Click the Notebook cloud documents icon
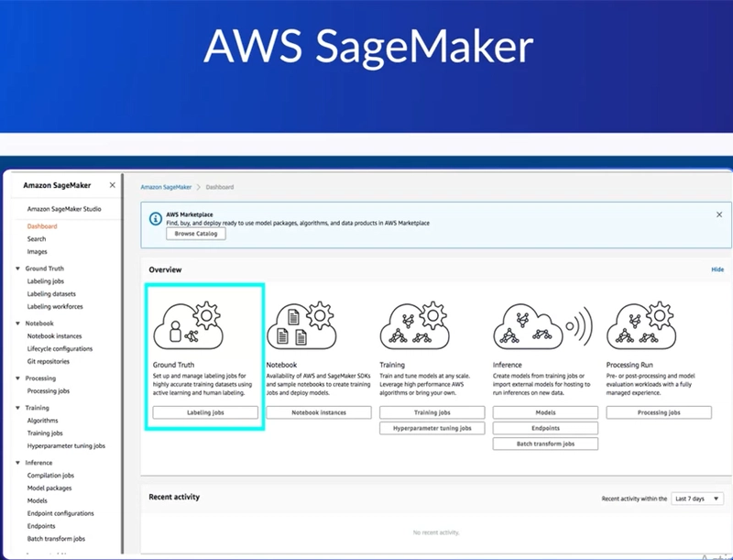Viewport: 733px width, 560px height. pyautogui.click(x=301, y=325)
